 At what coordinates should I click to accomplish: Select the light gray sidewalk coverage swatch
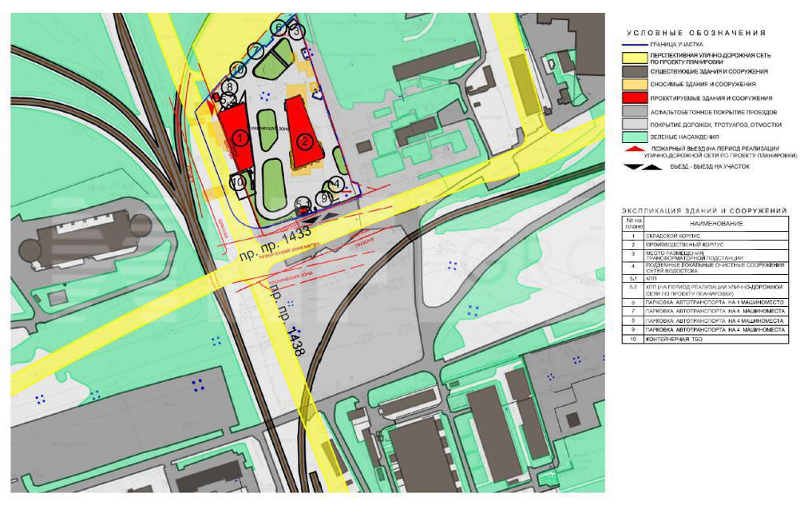pyautogui.click(x=635, y=124)
